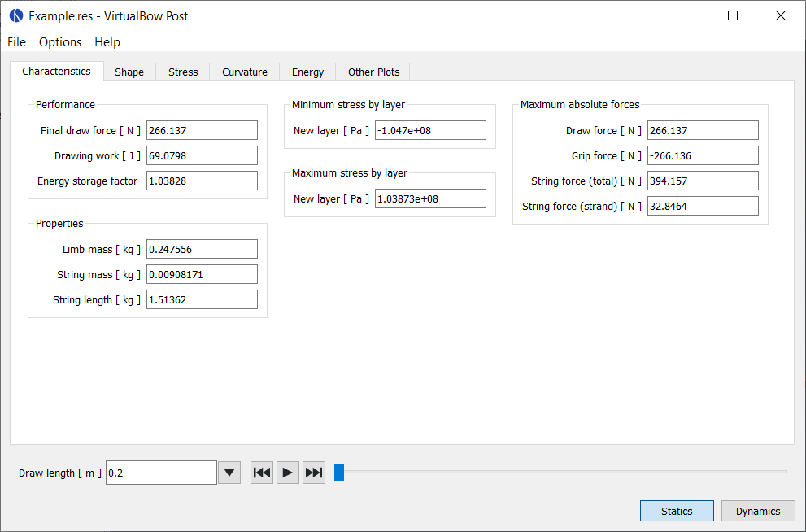Click the maximum Draw force value field
This screenshot has height=532, width=806.
[703, 130]
